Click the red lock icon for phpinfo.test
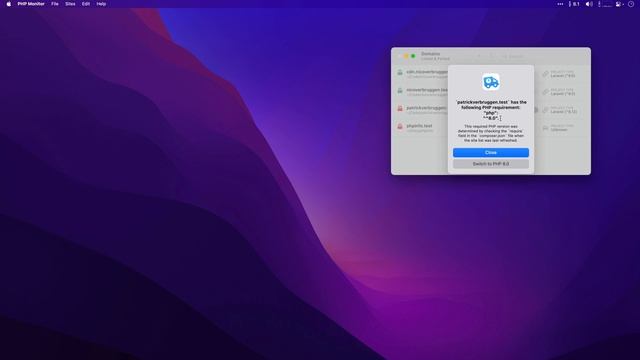The width and height of the screenshot is (640, 360). [400, 127]
